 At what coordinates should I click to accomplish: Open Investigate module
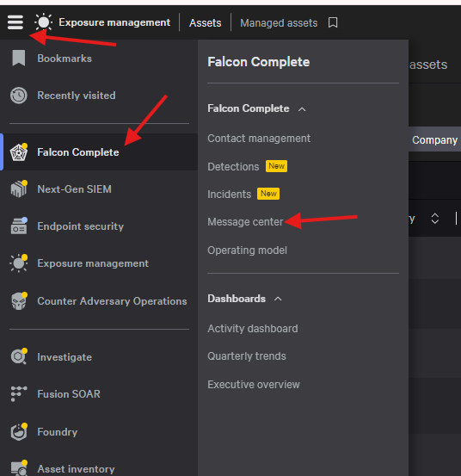point(65,357)
